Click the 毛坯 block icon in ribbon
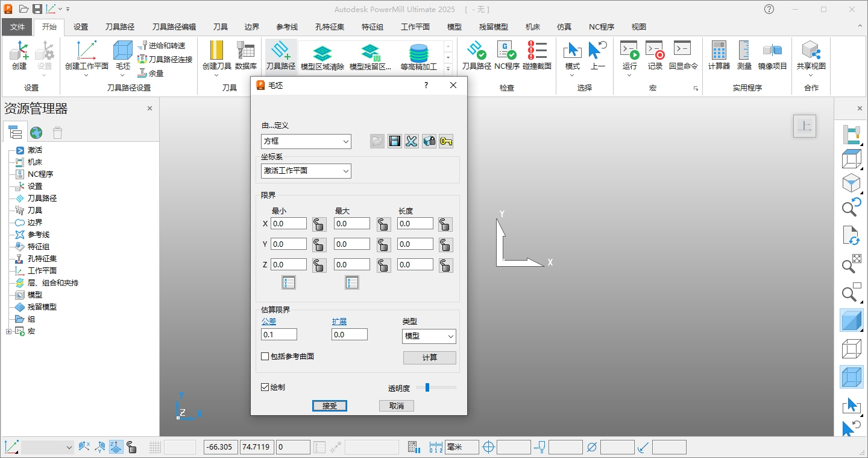 tap(123, 51)
